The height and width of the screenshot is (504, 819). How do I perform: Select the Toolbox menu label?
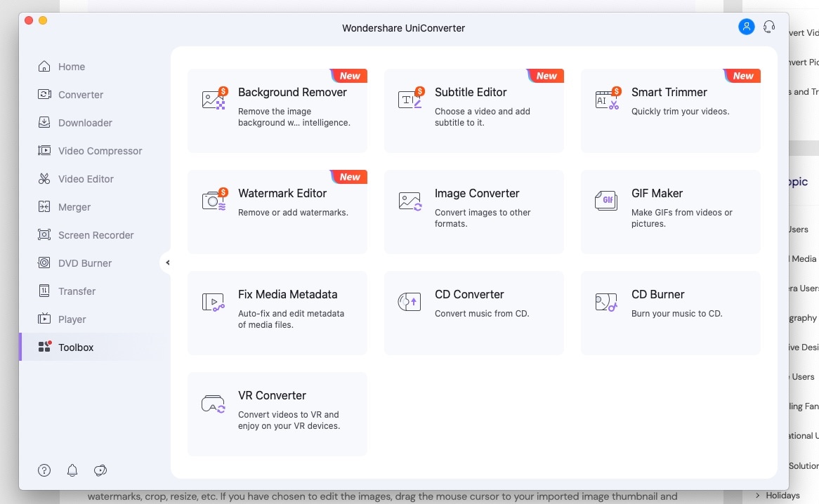(76, 347)
